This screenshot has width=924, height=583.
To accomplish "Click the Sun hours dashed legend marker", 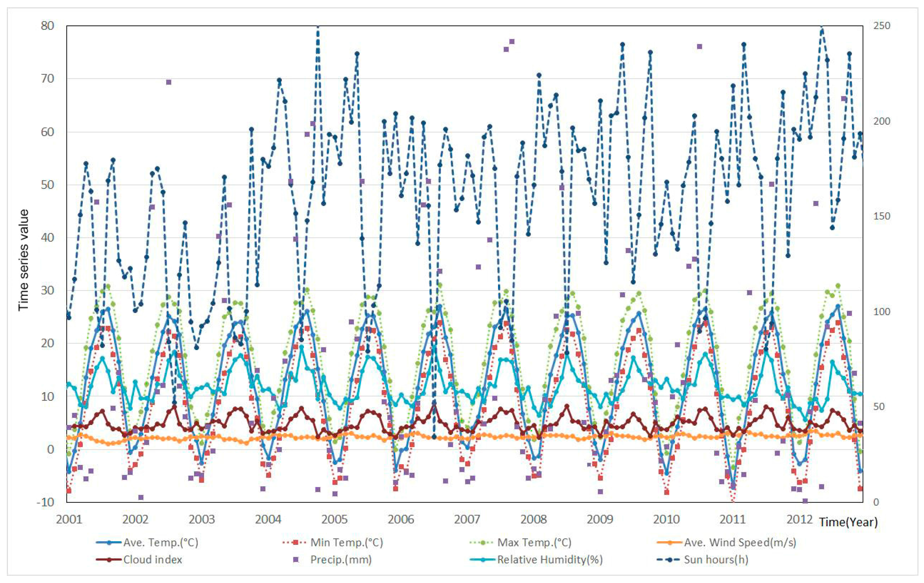I will point(670,560).
